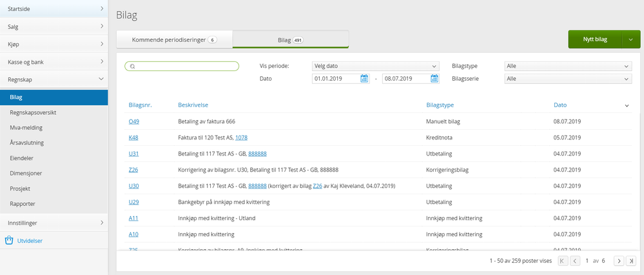Open the Nytt bilag dropdown arrow

pyautogui.click(x=631, y=39)
